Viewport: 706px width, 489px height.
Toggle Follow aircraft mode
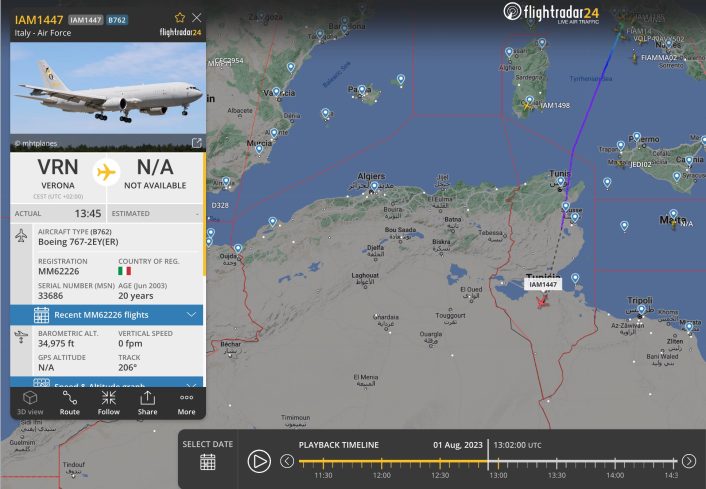click(x=109, y=403)
